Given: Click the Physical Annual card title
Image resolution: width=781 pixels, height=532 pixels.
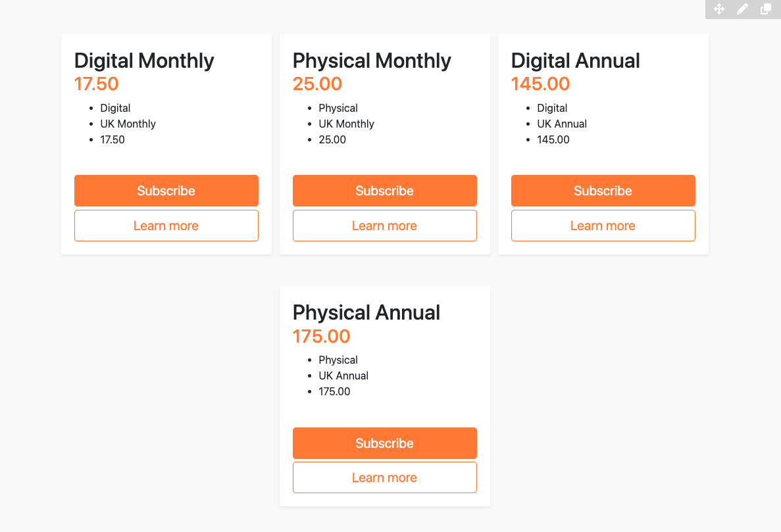Looking at the screenshot, I should (x=366, y=312).
